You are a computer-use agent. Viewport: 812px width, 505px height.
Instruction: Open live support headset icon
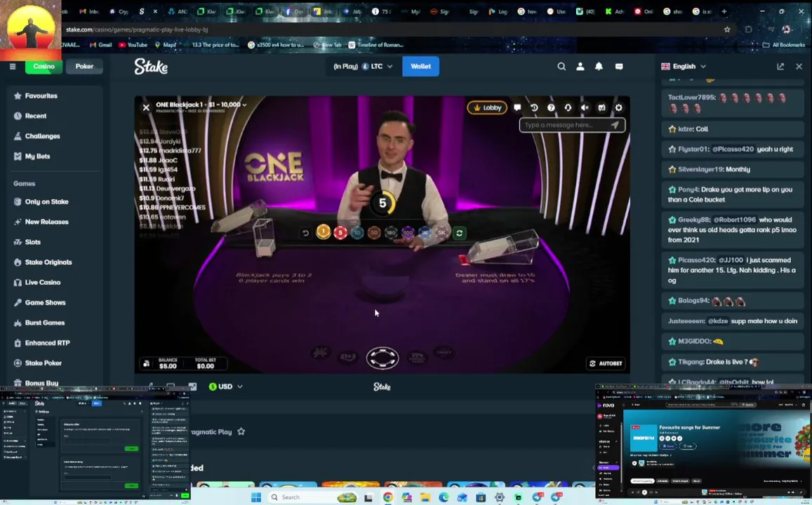pyautogui.click(x=568, y=107)
